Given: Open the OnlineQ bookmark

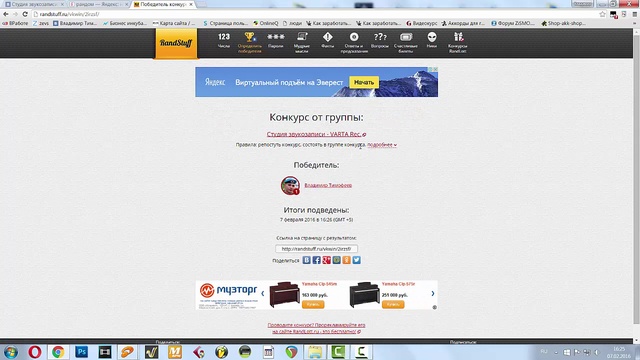Looking at the screenshot, I should pyautogui.click(x=265, y=23).
